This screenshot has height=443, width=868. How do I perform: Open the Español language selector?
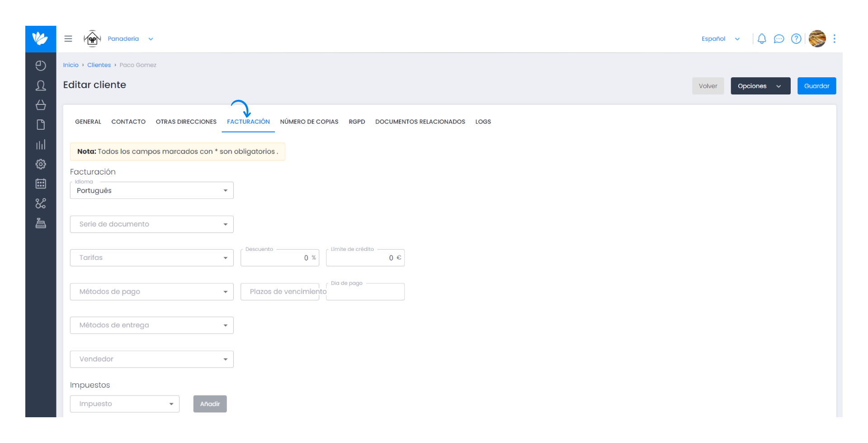coord(721,39)
